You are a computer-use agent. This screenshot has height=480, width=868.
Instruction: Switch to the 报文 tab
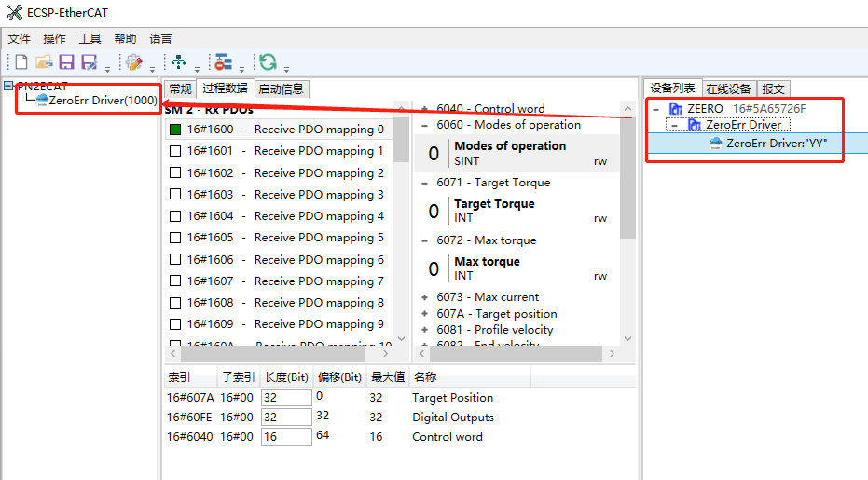point(773,89)
